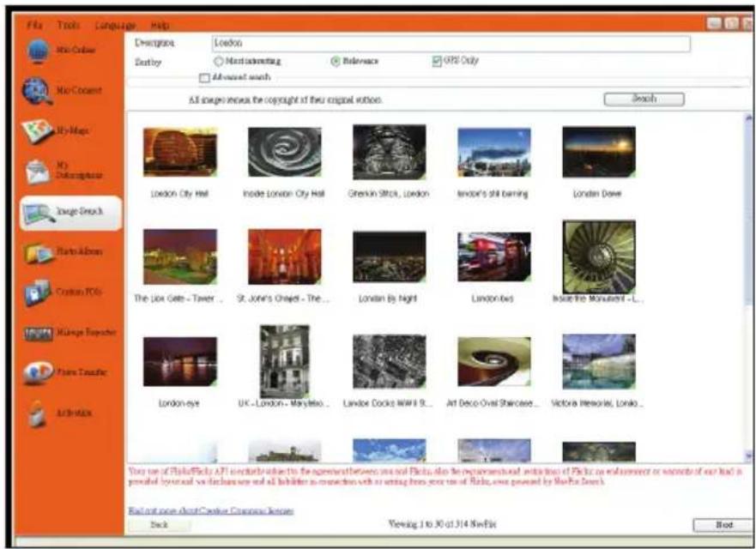
Task: Enable the Advanced search checkbox
Action: coord(204,77)
